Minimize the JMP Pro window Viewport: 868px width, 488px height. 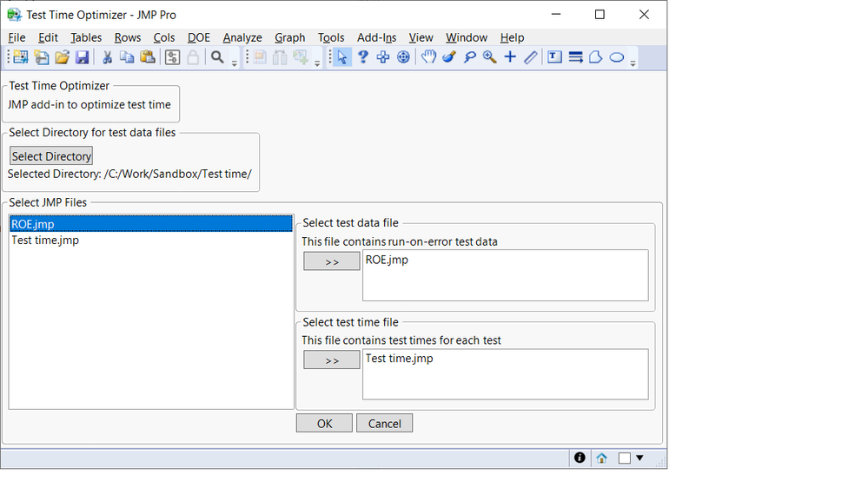556,15
